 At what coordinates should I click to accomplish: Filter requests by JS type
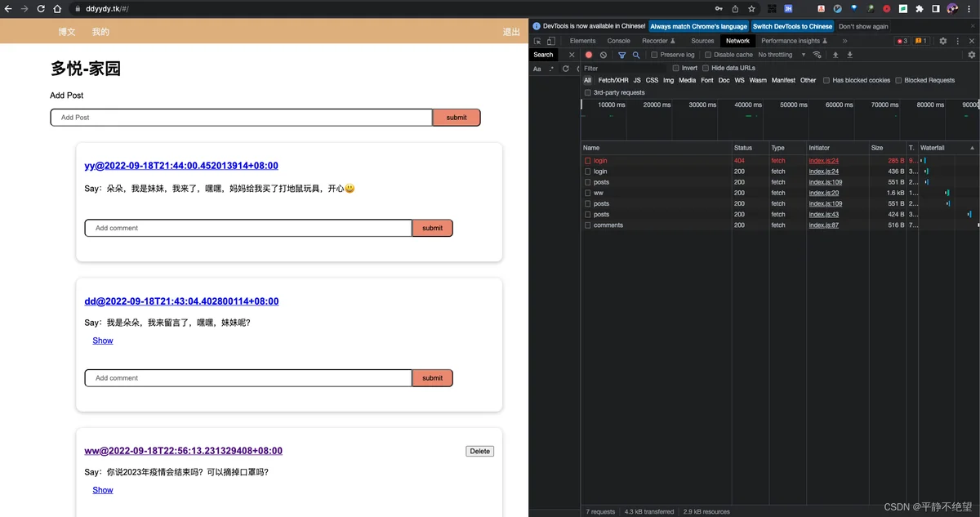tap(637, 81)
